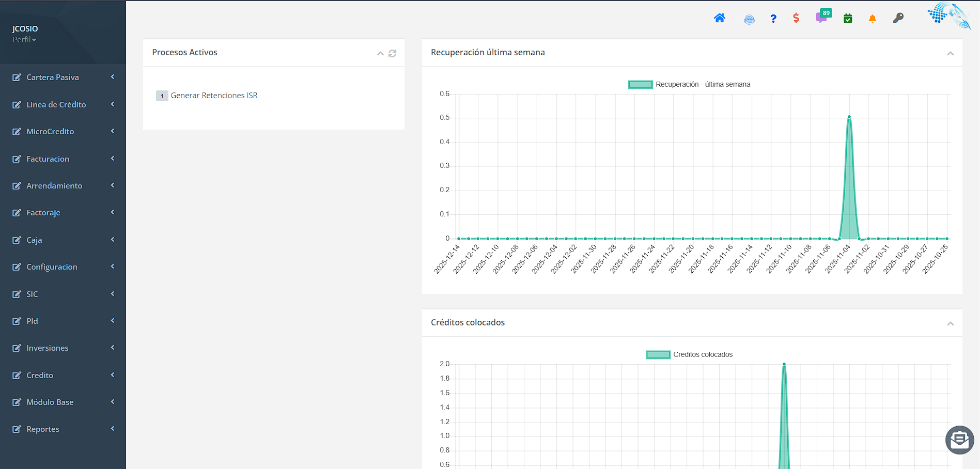Click the calendar checkmark icon
The width and height of the screenshot is (980, 469).
(x=847, y=18)
